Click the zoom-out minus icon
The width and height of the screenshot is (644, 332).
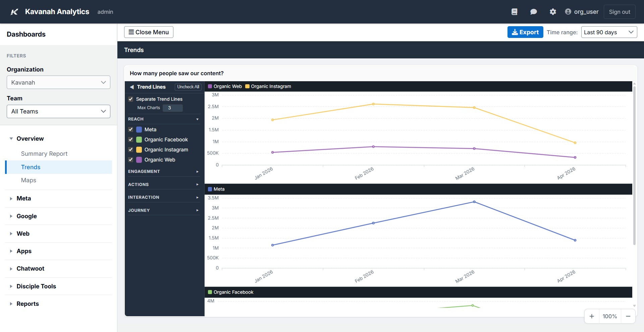[628, 316]
